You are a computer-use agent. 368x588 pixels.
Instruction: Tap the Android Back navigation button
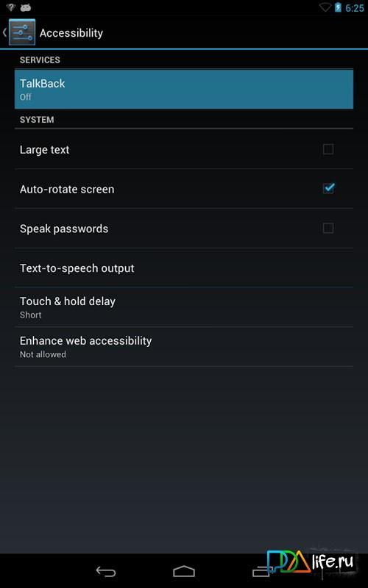[106, 571]
